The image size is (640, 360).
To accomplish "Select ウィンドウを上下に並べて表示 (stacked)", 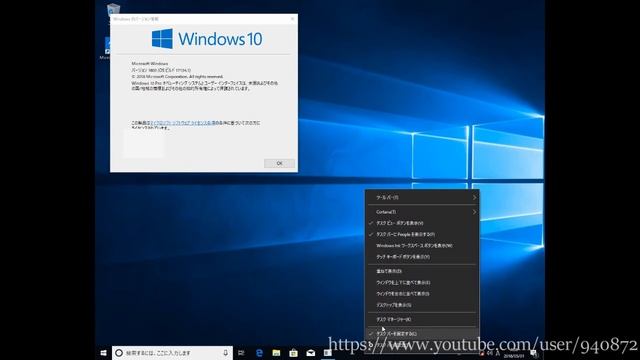I will click(x=422, y=282).
